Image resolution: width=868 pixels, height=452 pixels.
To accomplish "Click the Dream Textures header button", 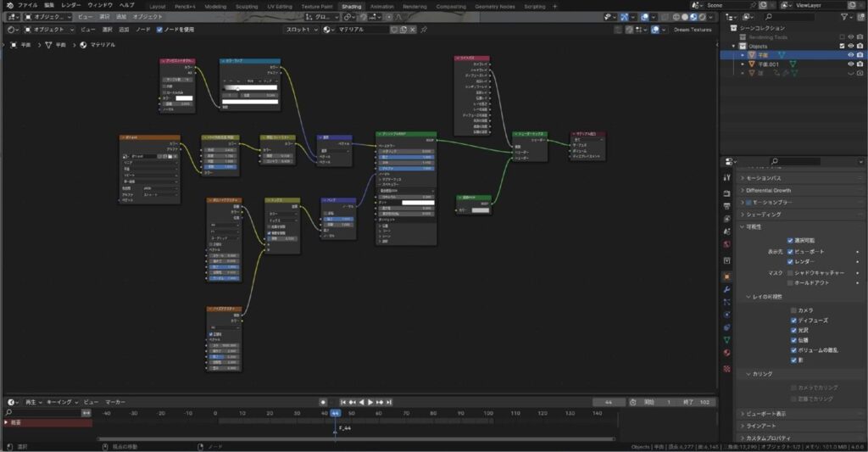I will point(693,30).
